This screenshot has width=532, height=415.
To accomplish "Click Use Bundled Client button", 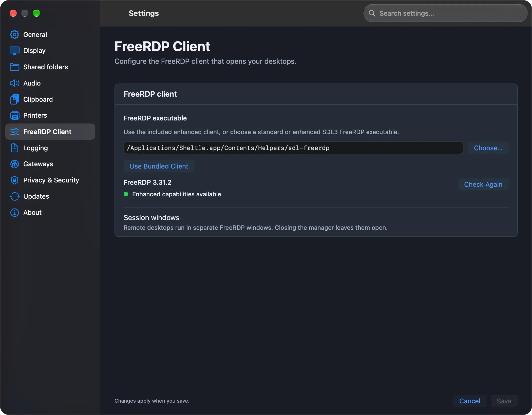I will point(159,166).
